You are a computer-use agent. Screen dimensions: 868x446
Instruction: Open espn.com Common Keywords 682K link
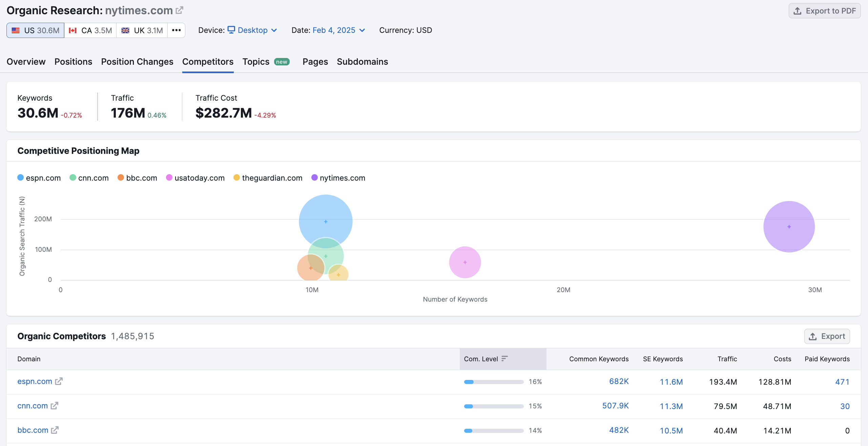click(619, 381)
